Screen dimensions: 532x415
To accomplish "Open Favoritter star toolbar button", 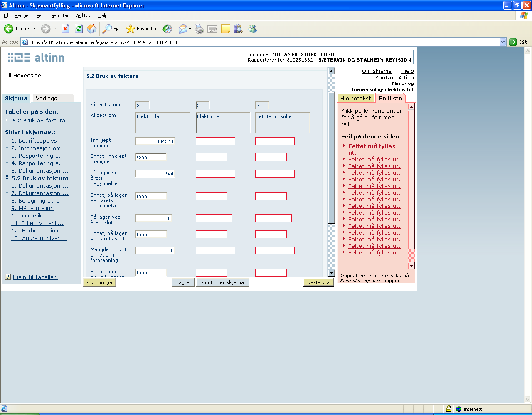I will (141, 29).
